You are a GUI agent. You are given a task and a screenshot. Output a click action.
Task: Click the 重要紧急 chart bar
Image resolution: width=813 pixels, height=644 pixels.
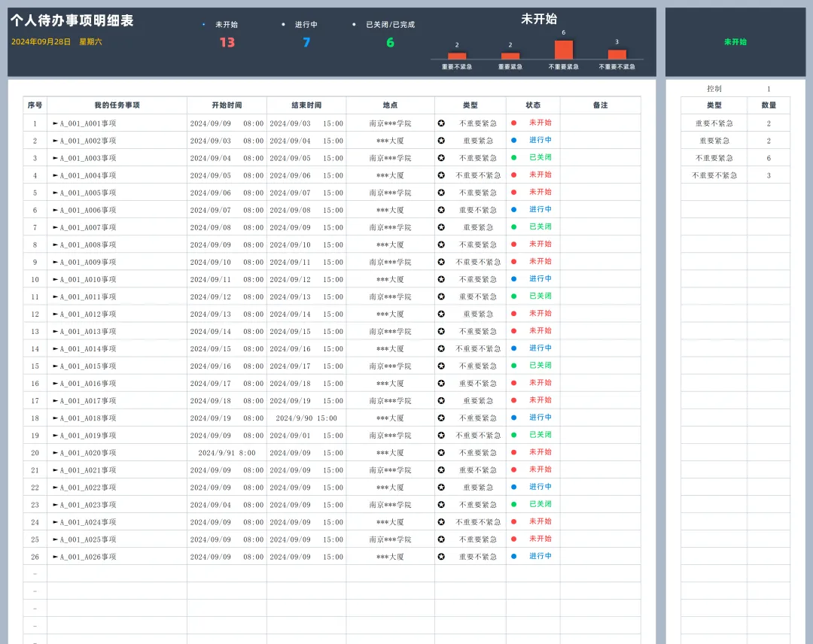point(510,56)
